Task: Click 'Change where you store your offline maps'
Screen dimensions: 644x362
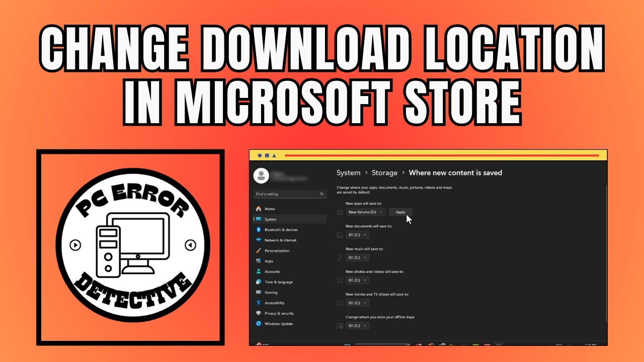Action: (x=380, y=317)
